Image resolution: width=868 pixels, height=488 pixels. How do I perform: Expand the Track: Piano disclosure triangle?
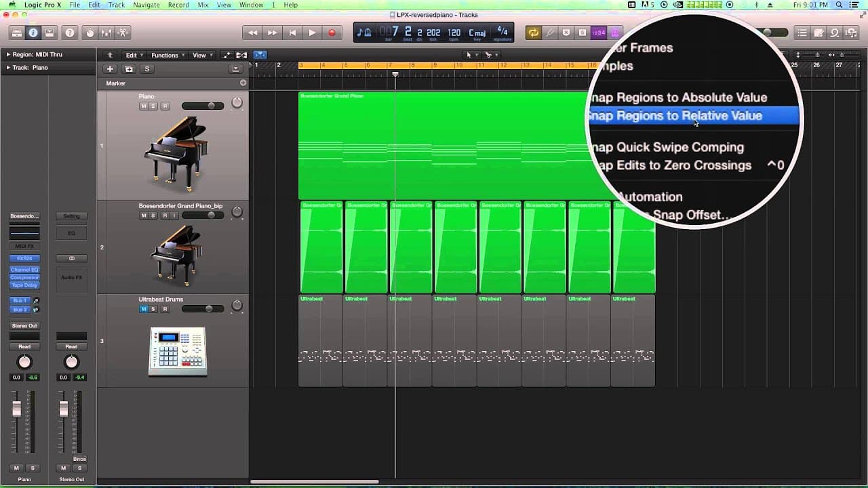[x=8, y=68]
